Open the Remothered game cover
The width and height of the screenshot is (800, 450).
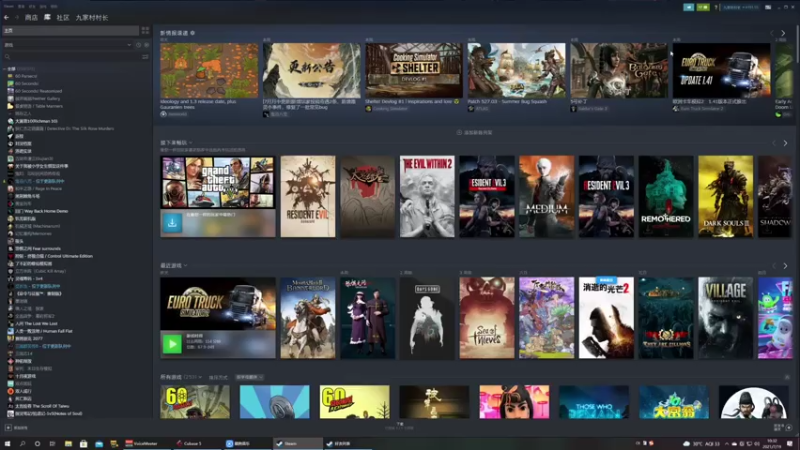tap(666, 196)
